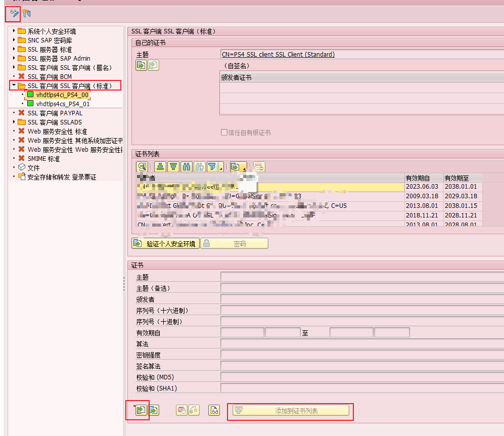Open the export dropdown arrow in the list toolbar
The height and width of the screenshot is (436, 504).
click(244, 167)
